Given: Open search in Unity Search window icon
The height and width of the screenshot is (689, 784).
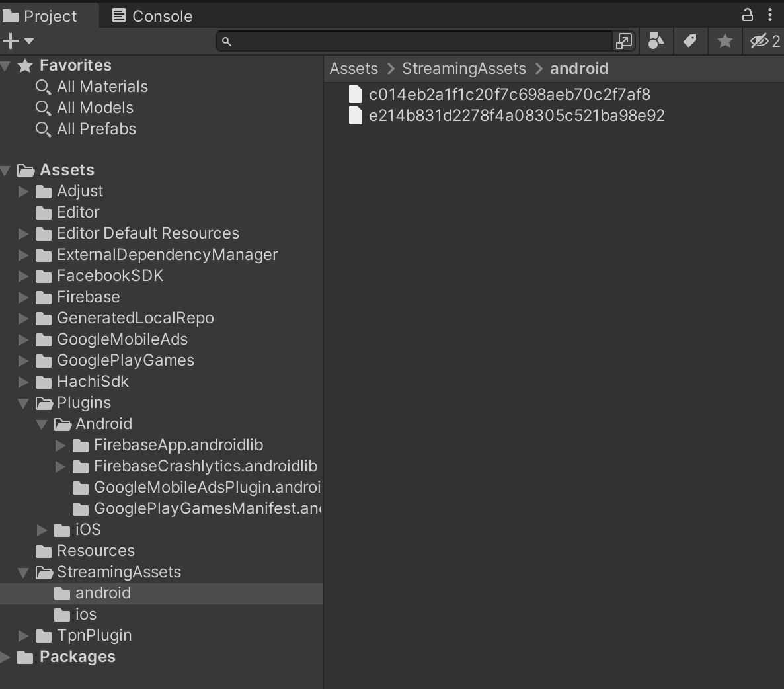Looking at the screenshot, I should click(x=624, y=41).
